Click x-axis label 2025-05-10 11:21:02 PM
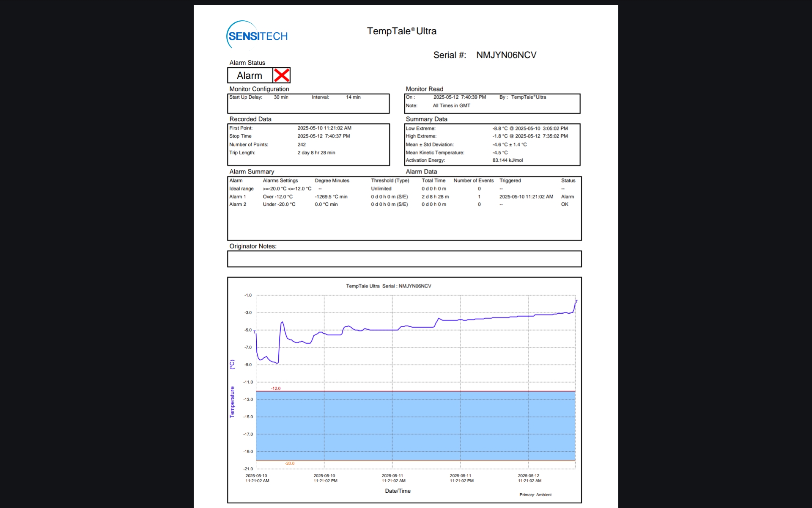Screen dimensions: 812x508 point(325,478)
